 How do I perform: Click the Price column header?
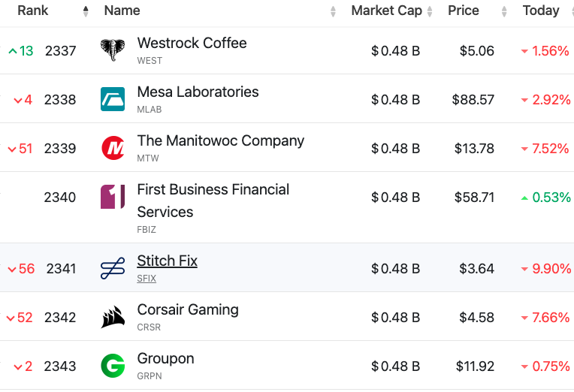click(464, 11)
